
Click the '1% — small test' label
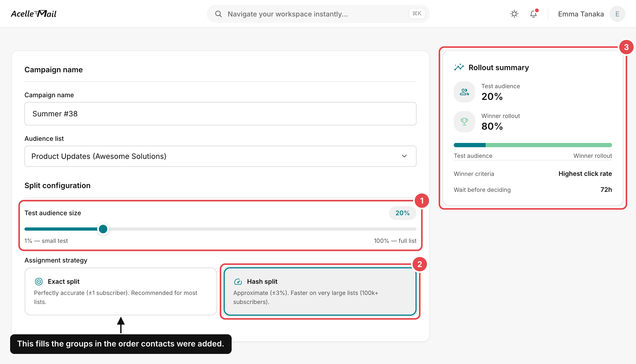point(46,241)
